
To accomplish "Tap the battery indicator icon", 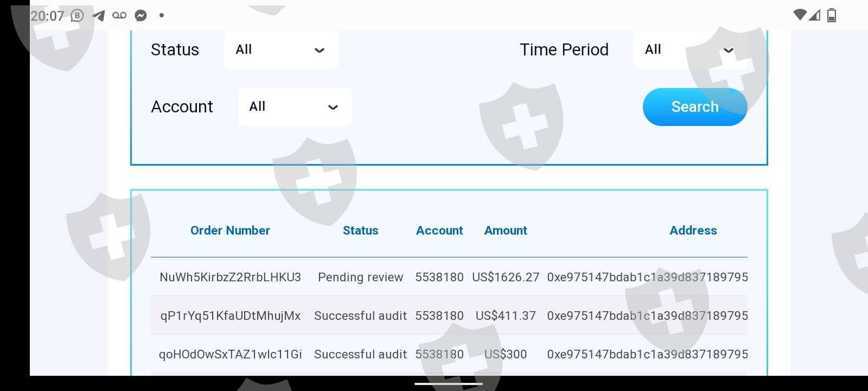I will pos(831,15).
